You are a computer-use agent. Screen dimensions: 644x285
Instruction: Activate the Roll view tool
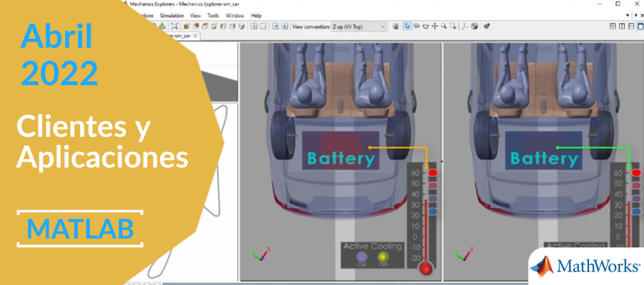click(425, 26)
